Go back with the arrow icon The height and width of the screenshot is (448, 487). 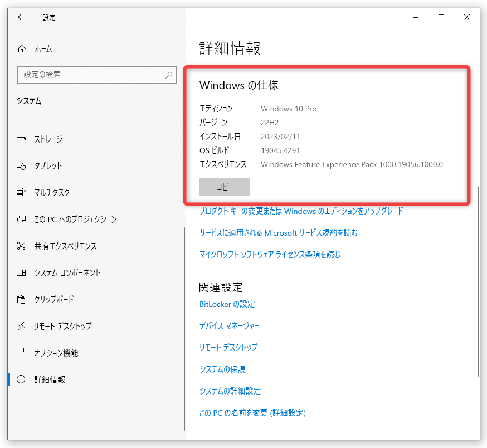[x=21, y=17]
